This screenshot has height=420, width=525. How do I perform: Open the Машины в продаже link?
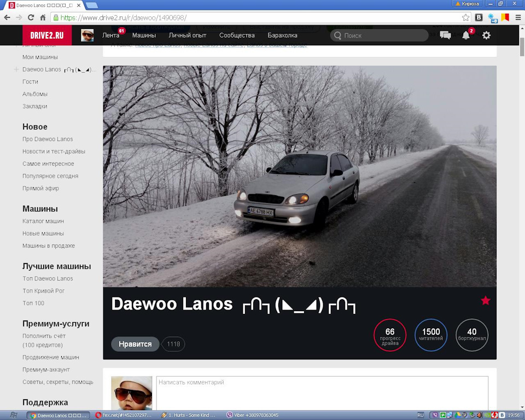coord(49,246)
